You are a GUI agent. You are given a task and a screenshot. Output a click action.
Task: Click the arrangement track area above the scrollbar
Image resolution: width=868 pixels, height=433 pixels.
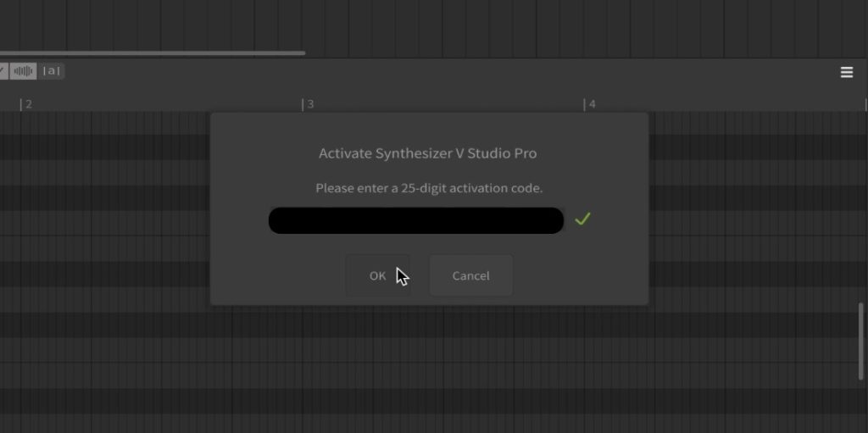[x=424, y=24]
